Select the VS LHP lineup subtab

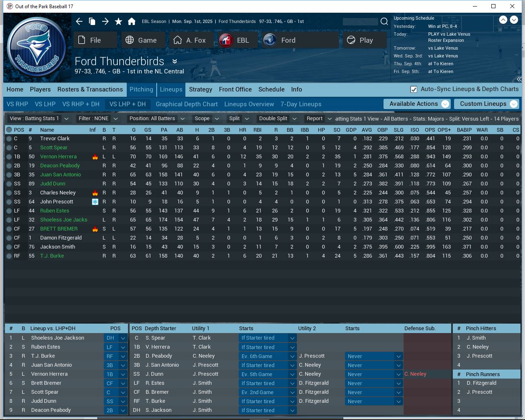coord(45,104)
